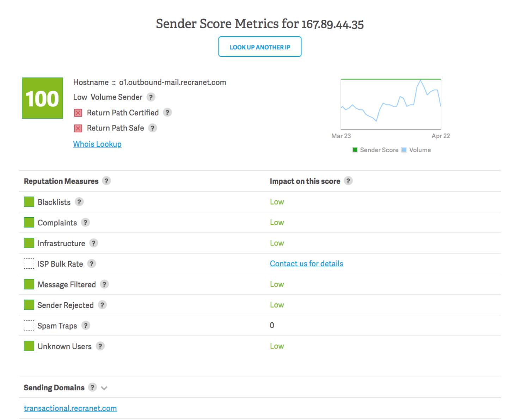Show help for Complaints measure
The image size is (508, 420).
[85, 223]
